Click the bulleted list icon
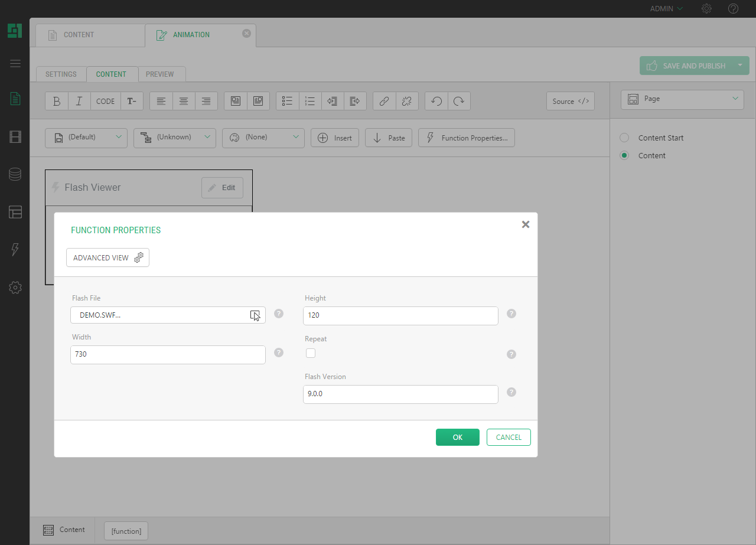The height and width of the screenshot is (545, 756). (x=288, y=101)
